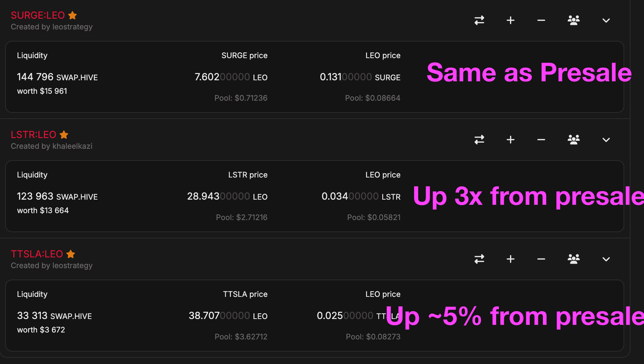The width and height of the screenshot is (644, 364).
Task: View TTSLA:LEO liquidity providers
Action: pos(574,259)
